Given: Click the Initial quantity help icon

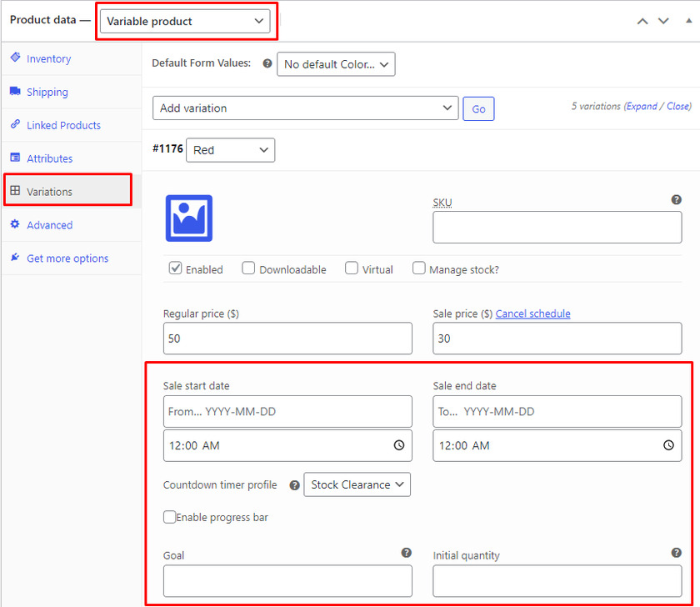Looking at the screenshot, I should 677,553.
